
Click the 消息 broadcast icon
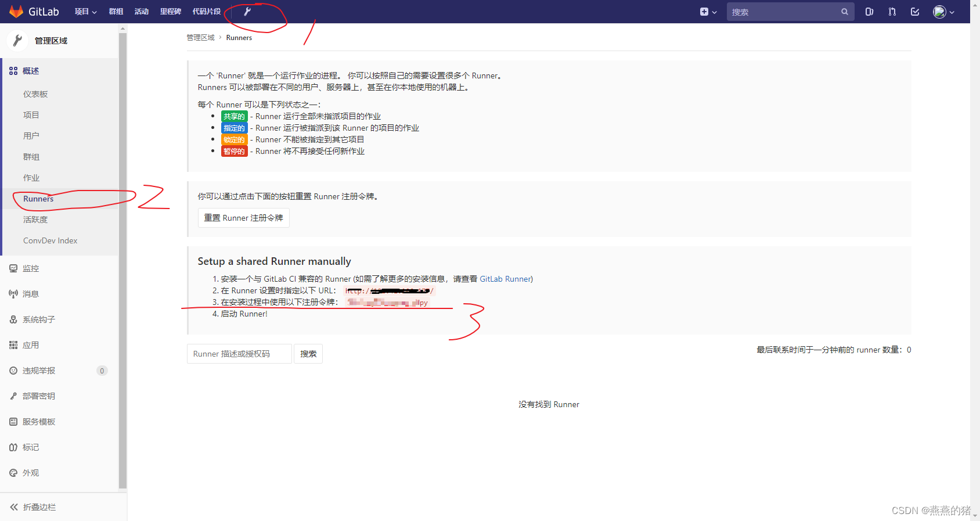(13, 294)
